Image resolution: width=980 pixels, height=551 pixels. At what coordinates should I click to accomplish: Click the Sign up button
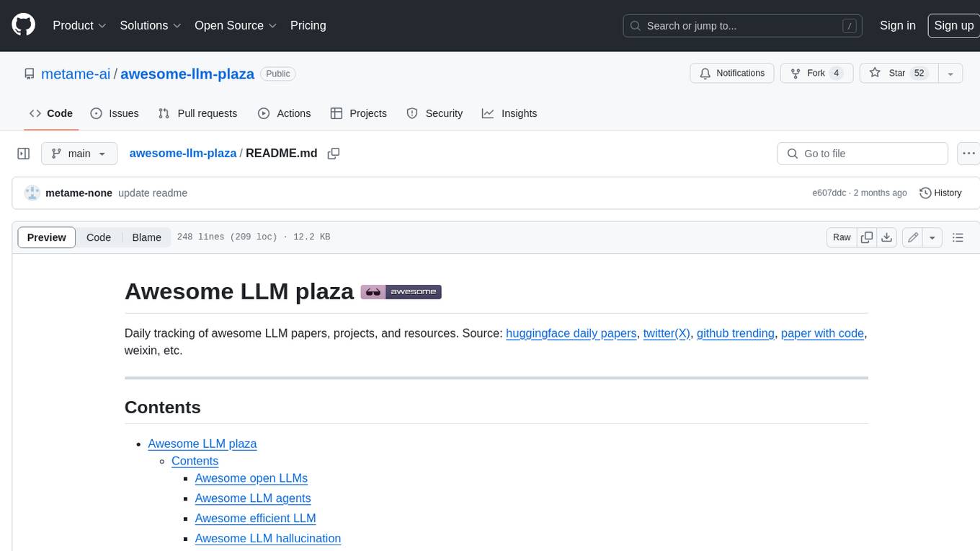point(953,25)
